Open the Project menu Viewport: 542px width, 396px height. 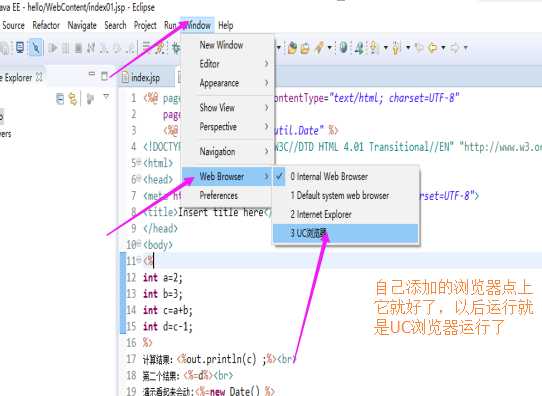145,26
